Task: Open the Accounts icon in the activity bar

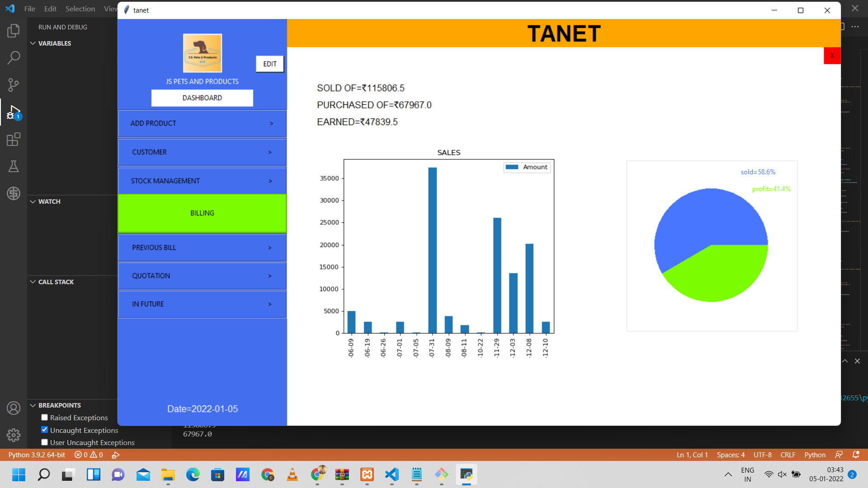Action: 14,408
